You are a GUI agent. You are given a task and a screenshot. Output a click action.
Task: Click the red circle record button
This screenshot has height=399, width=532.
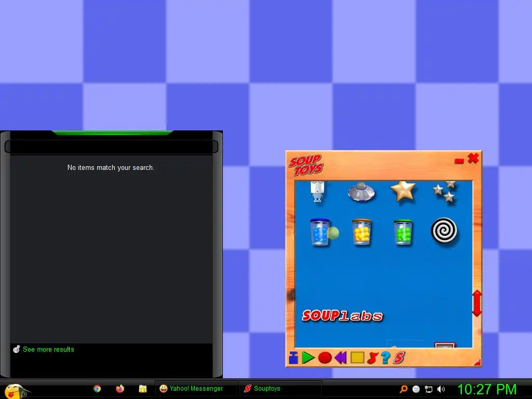point(325,358)
